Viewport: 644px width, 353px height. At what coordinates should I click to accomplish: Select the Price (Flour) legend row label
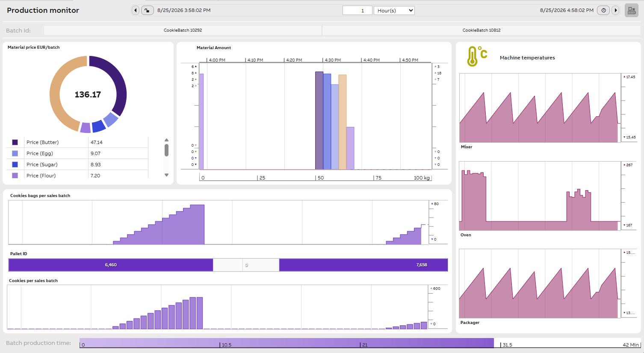(41, 176)
